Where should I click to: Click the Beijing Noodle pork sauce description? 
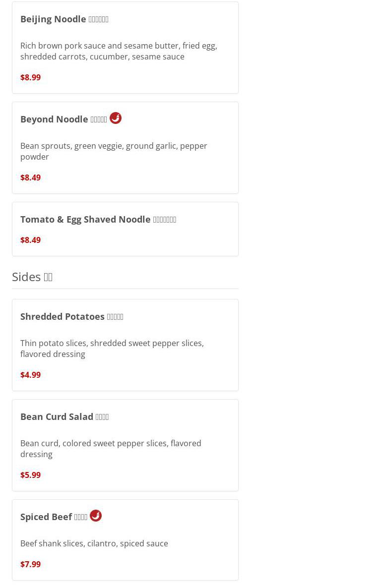coord(119,51)
